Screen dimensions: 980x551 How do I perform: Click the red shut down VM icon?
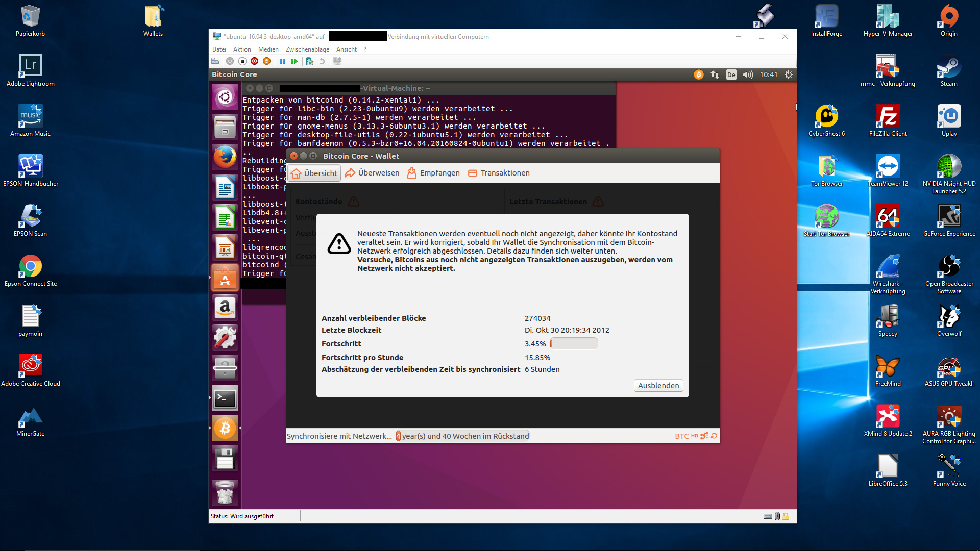[254, 61]
